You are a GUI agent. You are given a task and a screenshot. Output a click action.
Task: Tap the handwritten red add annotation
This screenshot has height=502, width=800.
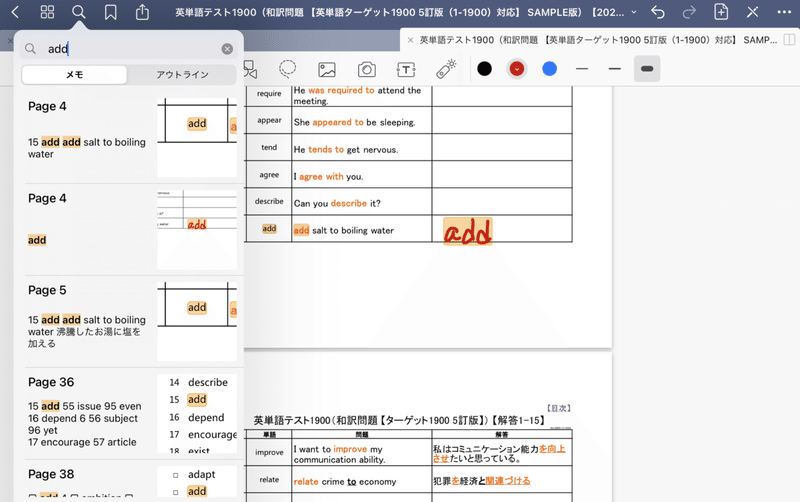tap(467, 231)
